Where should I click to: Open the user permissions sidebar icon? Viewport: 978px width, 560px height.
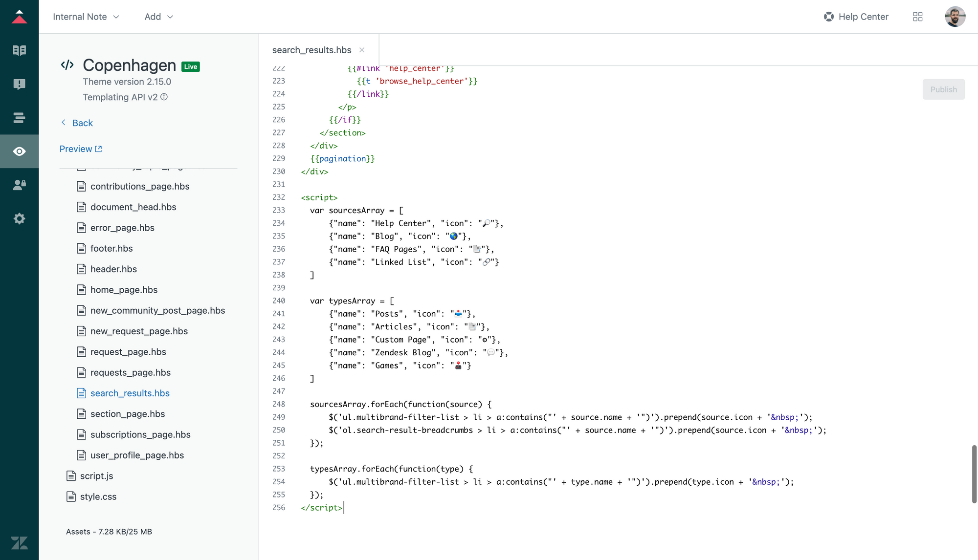(19, 185)
